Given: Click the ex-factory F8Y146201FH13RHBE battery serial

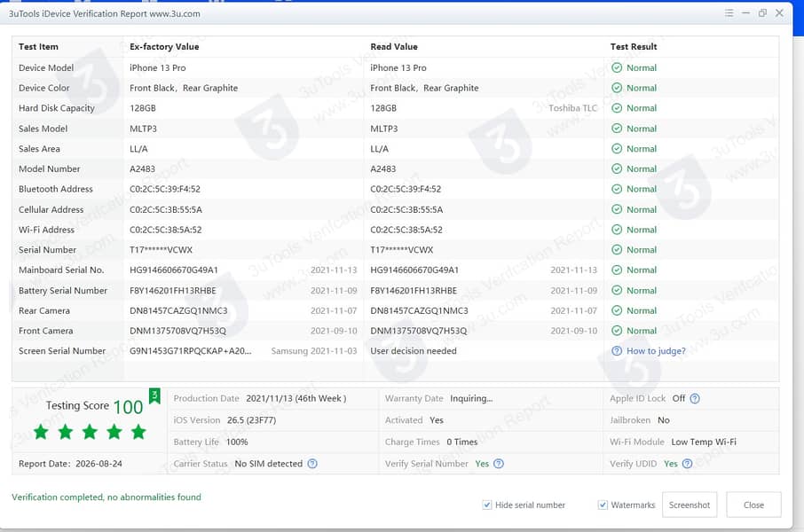Looking at the screenshot, I should (x=173, y=290).
